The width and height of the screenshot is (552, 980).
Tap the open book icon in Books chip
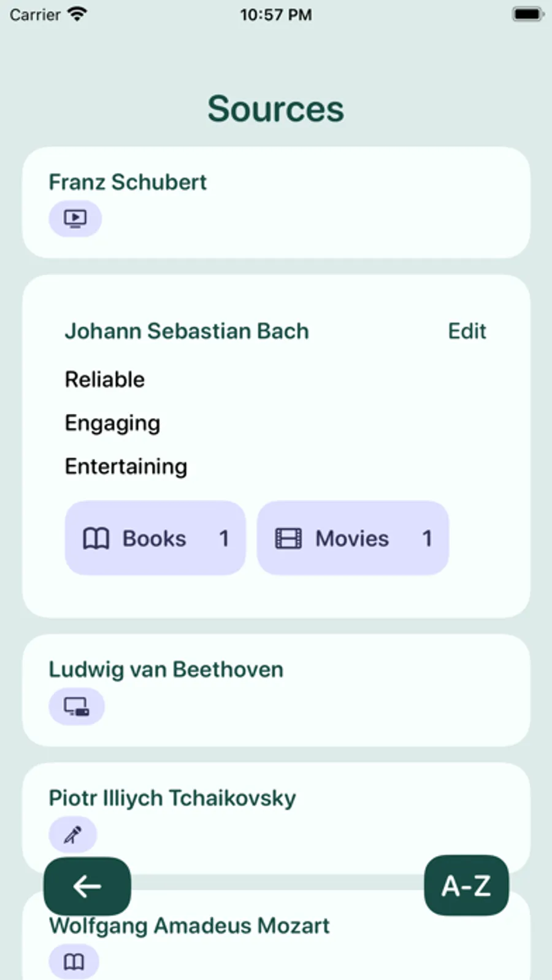[96, 538]
